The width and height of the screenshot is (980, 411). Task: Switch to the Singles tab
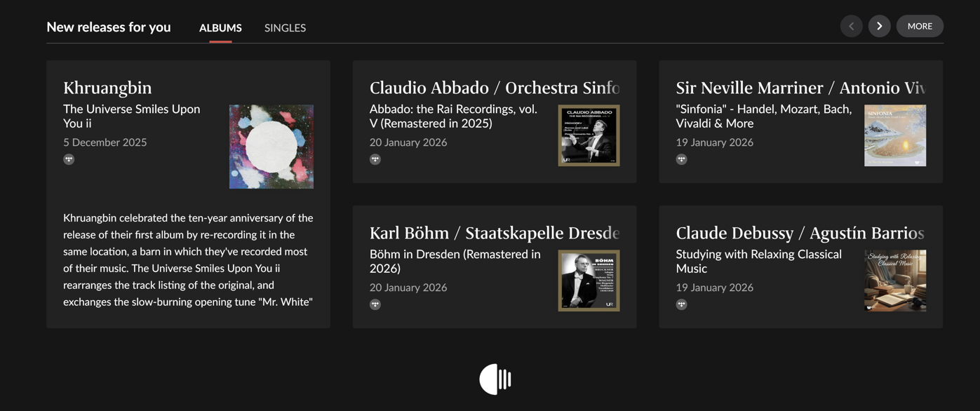point(285,28)
